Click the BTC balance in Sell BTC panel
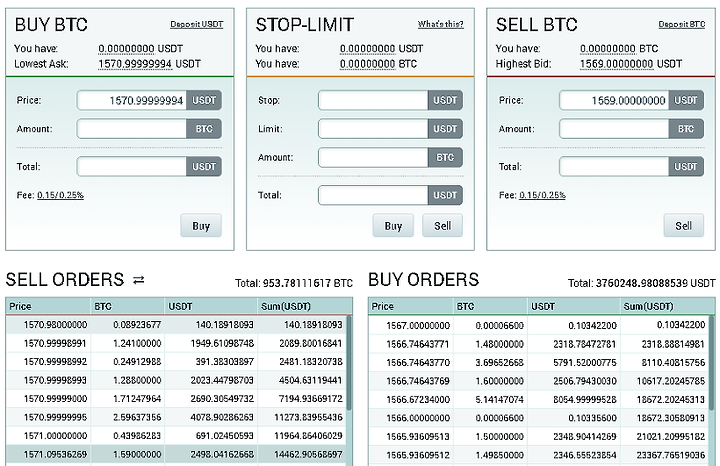This screenshot has width=720, height=466. 608,49
